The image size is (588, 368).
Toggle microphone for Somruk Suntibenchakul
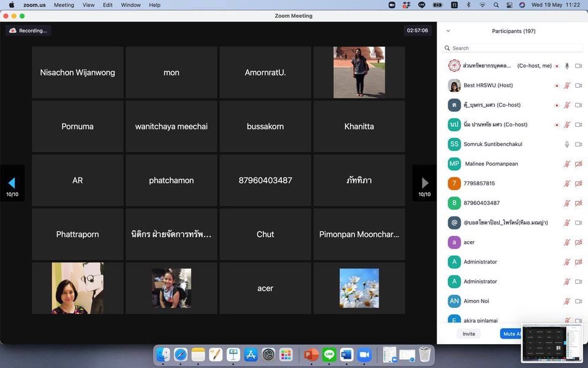(567, 144)
